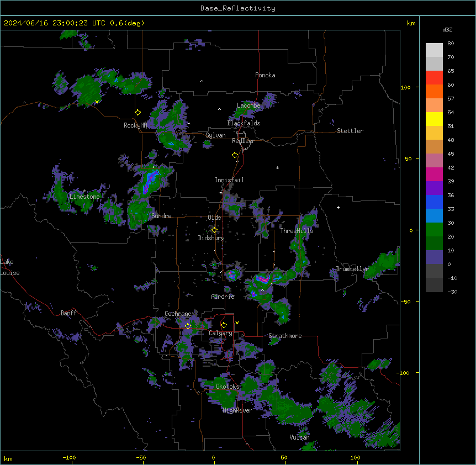Click the white plus marker east of ThreeHills
This screenshot has height=465, width=476.
click(x=338, y=207)
